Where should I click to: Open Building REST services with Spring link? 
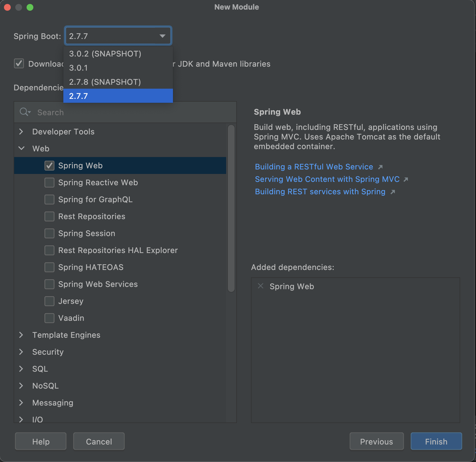click(x=320, y=192)
